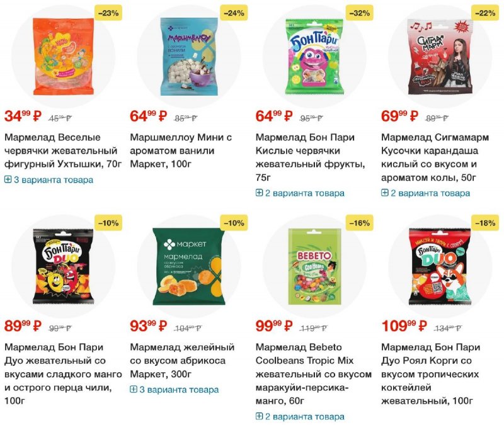
Task: Click the 109.99 ₽ price of Роял Корги
Action: (x=404, y=326)
